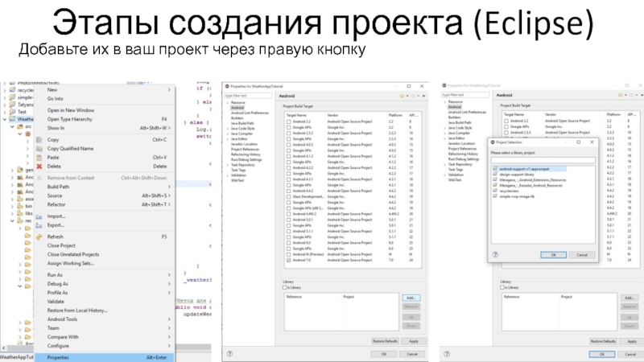
Task: Click yellow back arrow in Properties window without popup
Action: [402, 96]
